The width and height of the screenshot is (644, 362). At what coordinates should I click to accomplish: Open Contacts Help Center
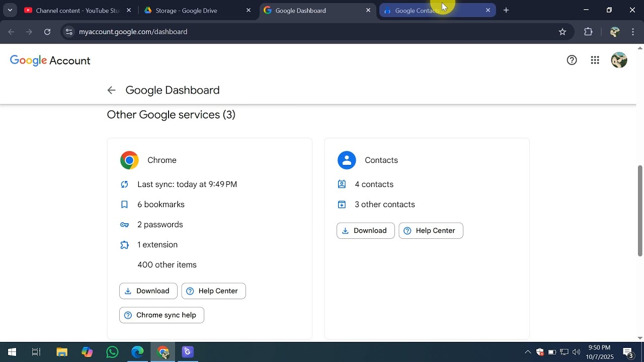tap(431, 231)
